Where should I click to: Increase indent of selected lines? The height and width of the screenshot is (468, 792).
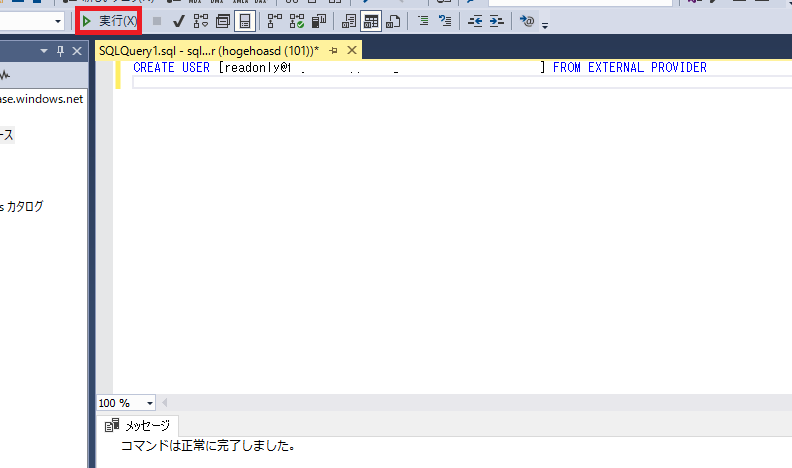point(497,21)
